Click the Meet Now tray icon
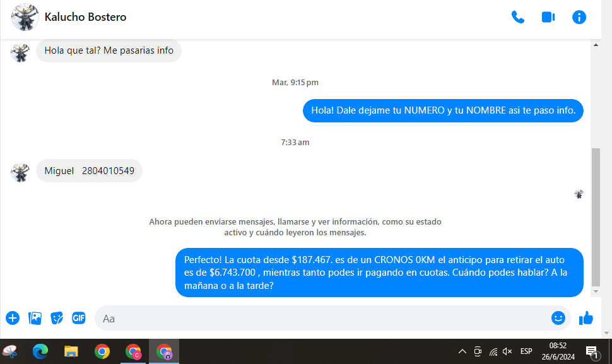 [x=478, y=351]
